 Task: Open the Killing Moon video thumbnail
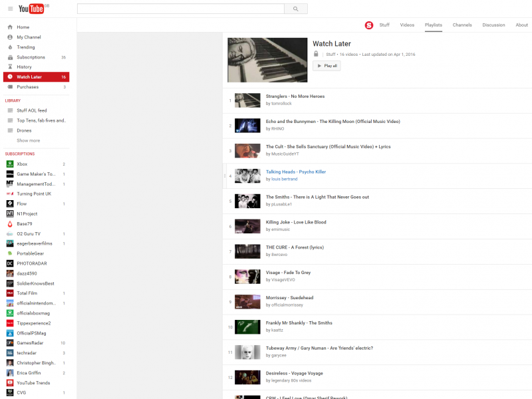tap(247, 126)
